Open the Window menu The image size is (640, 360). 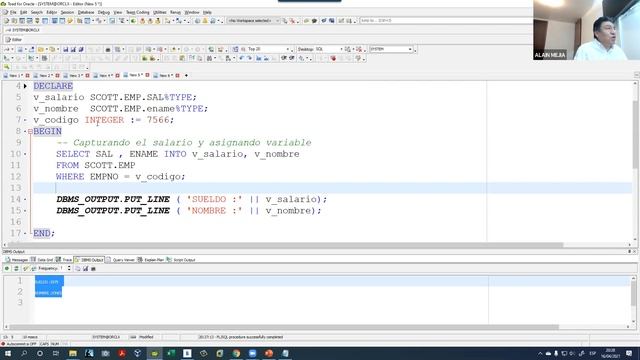click(x=192, y=12)
